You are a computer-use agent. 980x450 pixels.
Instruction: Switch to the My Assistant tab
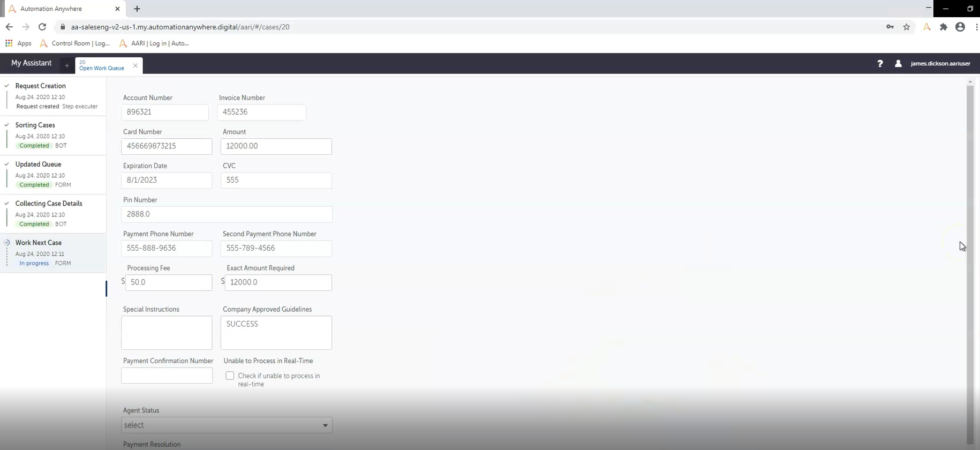31,63
